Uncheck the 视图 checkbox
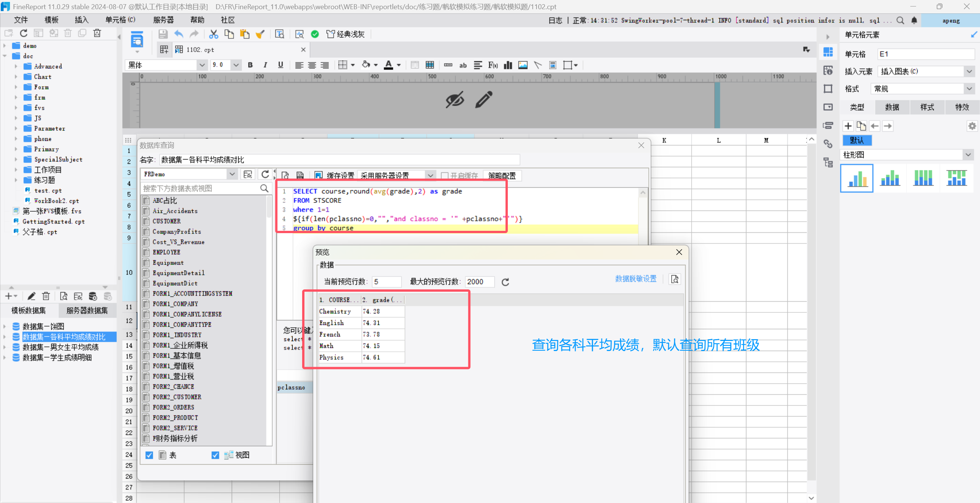980x503 pixels. click(215, 455)
